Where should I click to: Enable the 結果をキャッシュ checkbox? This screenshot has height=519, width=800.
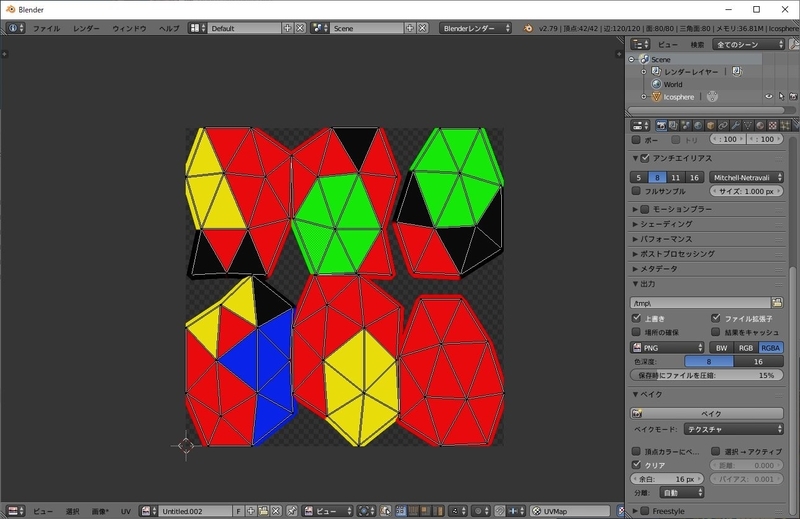715,332
